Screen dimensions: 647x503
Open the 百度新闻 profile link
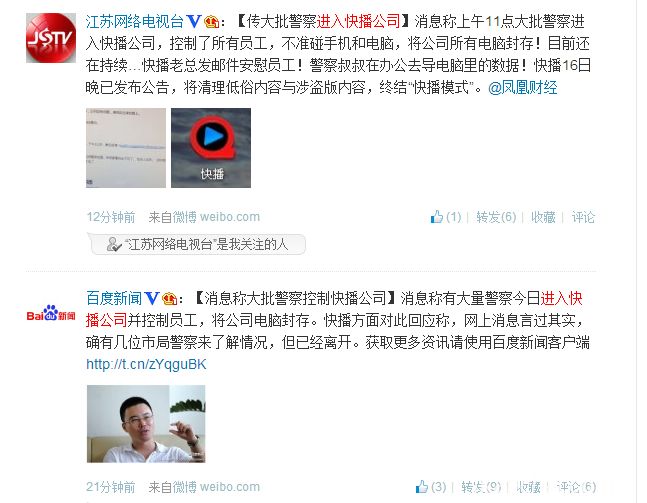pos(114,298)
